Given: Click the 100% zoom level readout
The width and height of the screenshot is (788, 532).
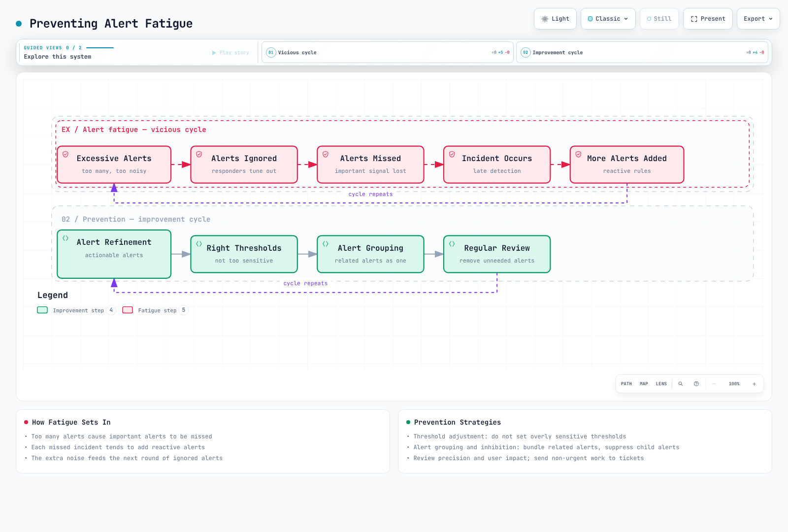Looking at the screenshot, I should point(734,384).
